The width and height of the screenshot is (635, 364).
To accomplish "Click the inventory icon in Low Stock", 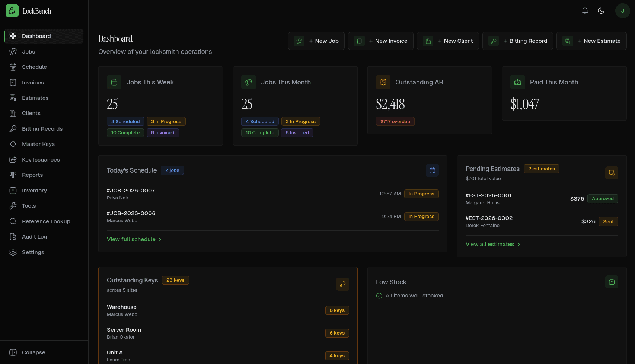I will (x=611, y=282).
